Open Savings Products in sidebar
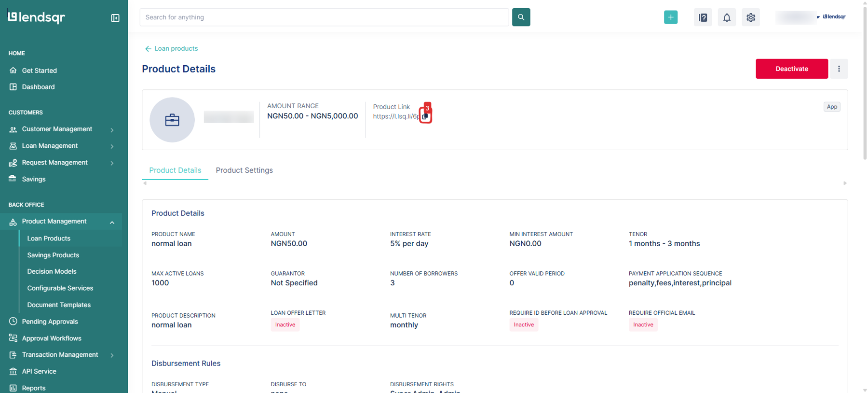Viewport: 868px width, 393px height. [x=53, y=255]
